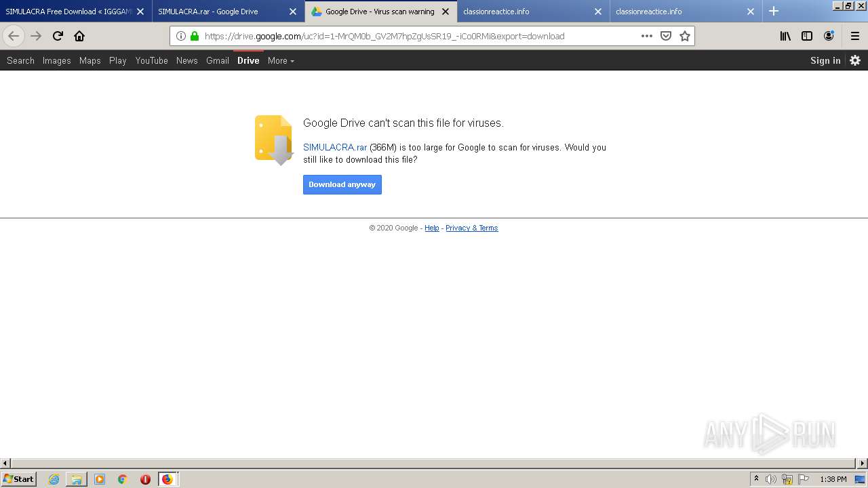The image size is (868, 488).
Task: Open the Help link in footer
Action: [432, 228]
